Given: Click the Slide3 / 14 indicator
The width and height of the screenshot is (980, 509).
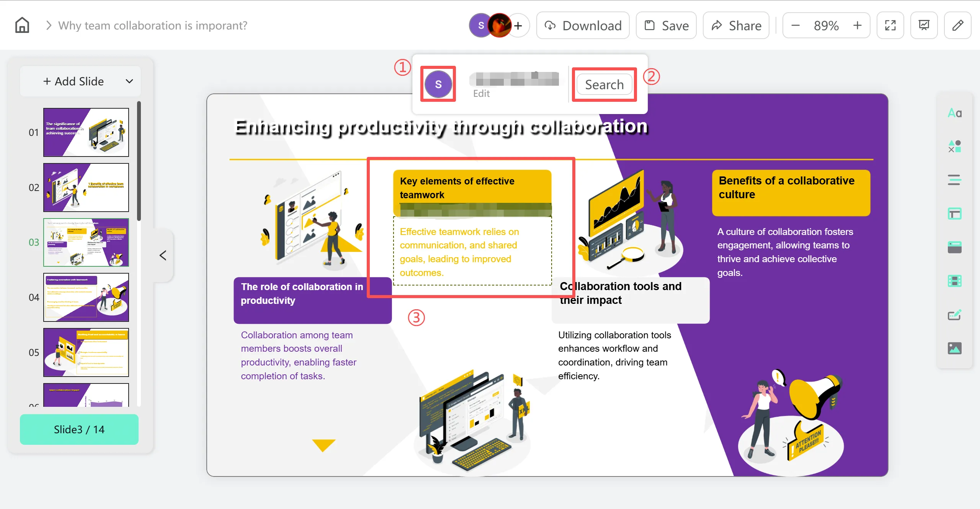Looking at the screenshot, I should [79, 429].
